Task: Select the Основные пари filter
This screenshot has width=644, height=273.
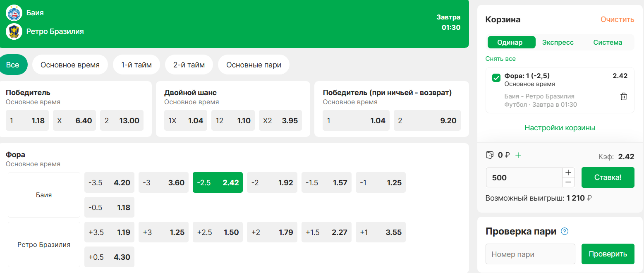Action: (x=254, y=65)
